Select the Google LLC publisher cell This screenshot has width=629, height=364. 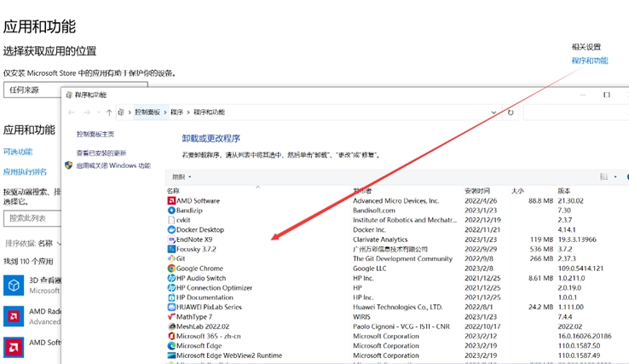369,268
